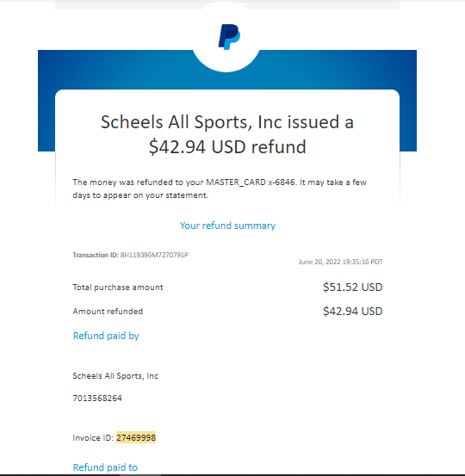
Task: Click the days to appear on statement text
Action: (x=140, y=195)
